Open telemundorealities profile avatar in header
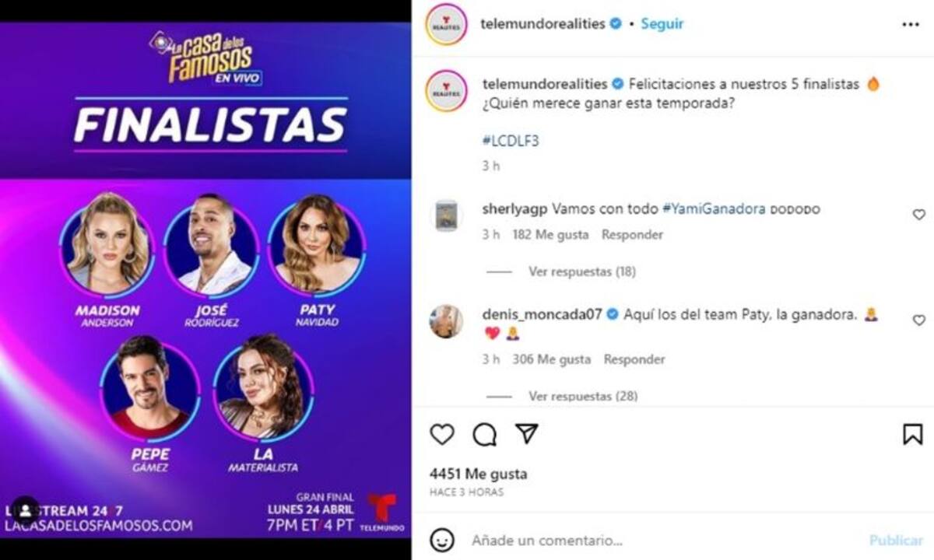The image size is (934, 560). click(x=446, y=25)
